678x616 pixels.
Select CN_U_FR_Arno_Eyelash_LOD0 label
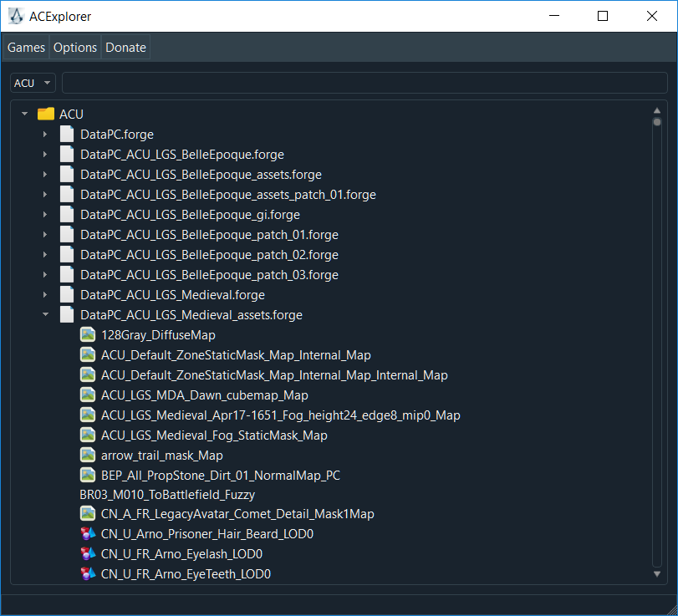(181, 554)
